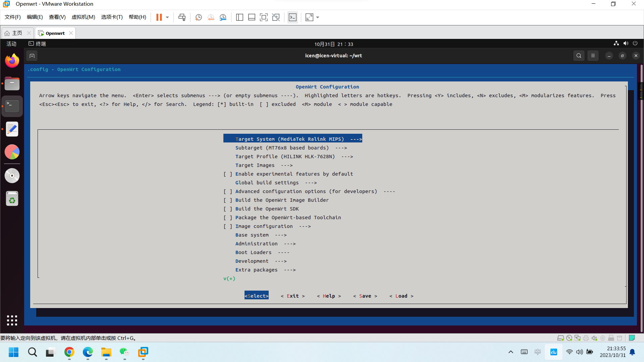
Task: Open the disk usage analyzer dock icon
Action: pos(12,152)
